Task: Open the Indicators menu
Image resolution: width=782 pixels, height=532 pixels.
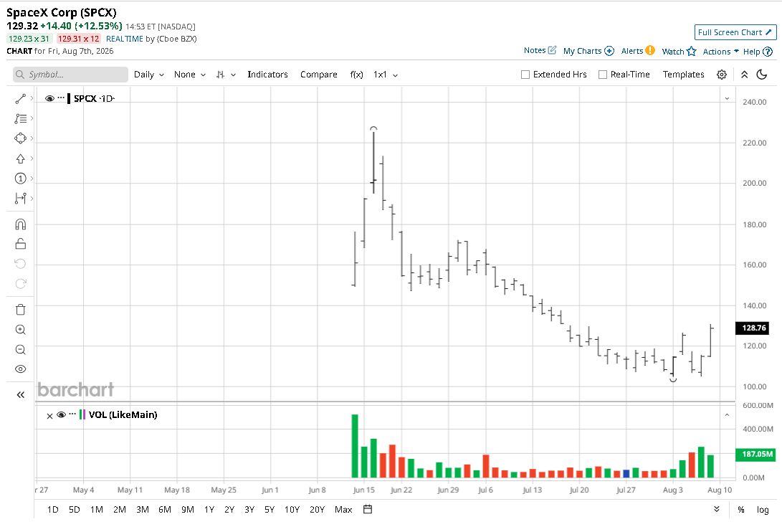Action: (267, 75)
